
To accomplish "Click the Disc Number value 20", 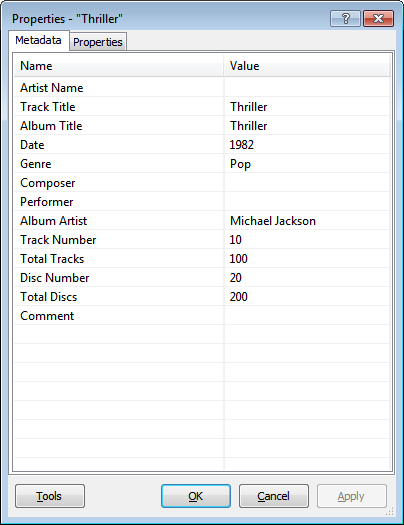I will coord(236,278).
